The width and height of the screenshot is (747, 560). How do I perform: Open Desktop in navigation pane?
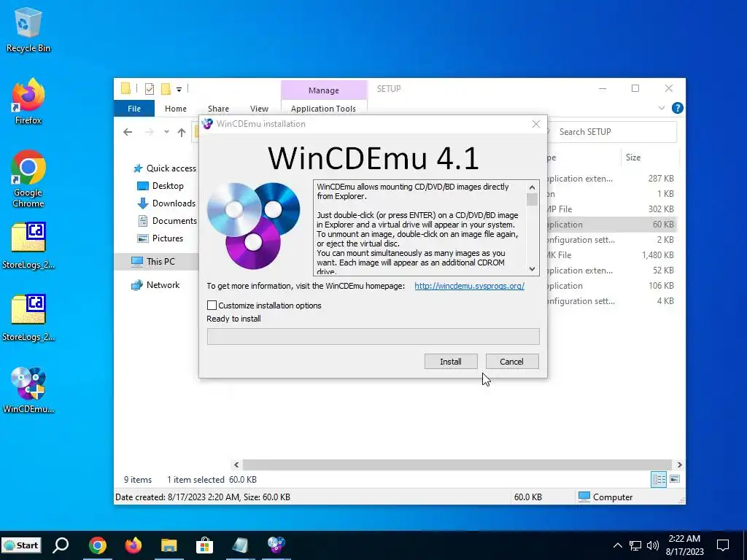[160, 186]
